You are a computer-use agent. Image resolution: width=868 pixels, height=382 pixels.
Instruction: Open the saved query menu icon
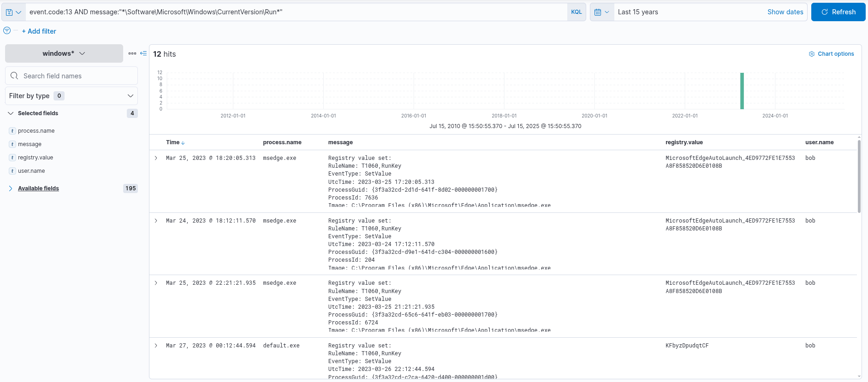13,12
